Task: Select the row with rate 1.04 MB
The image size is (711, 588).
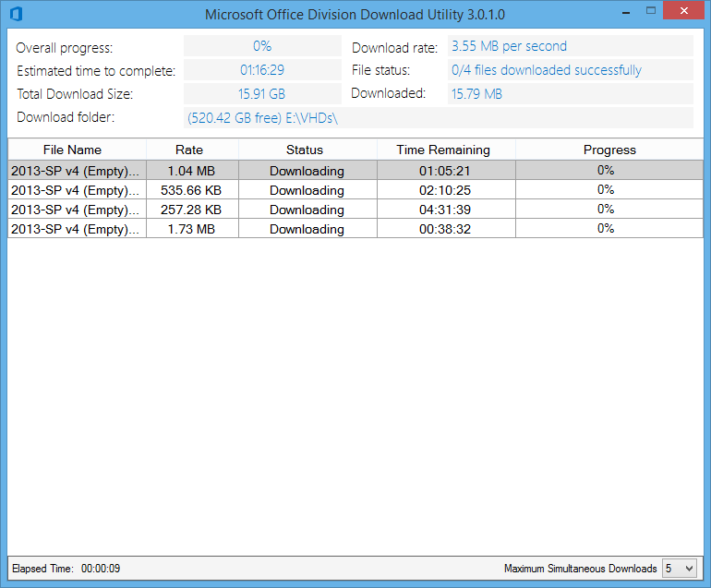Action: pyautogui.click(x=355, y=171)
